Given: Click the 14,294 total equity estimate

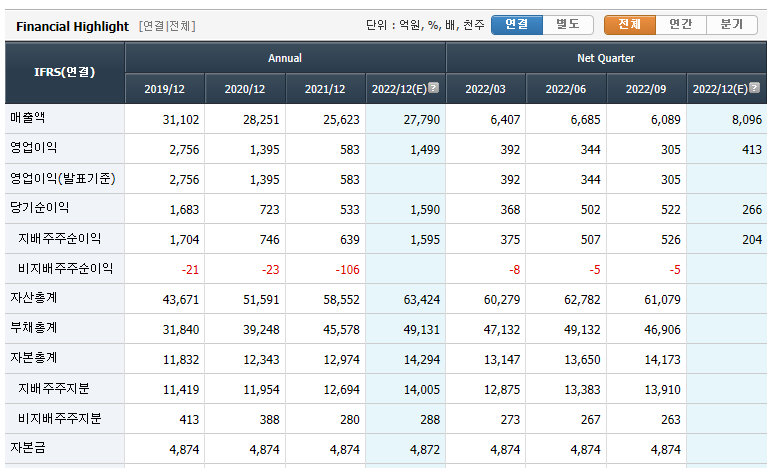Looking at the screenshot, I should coord(422,360).
